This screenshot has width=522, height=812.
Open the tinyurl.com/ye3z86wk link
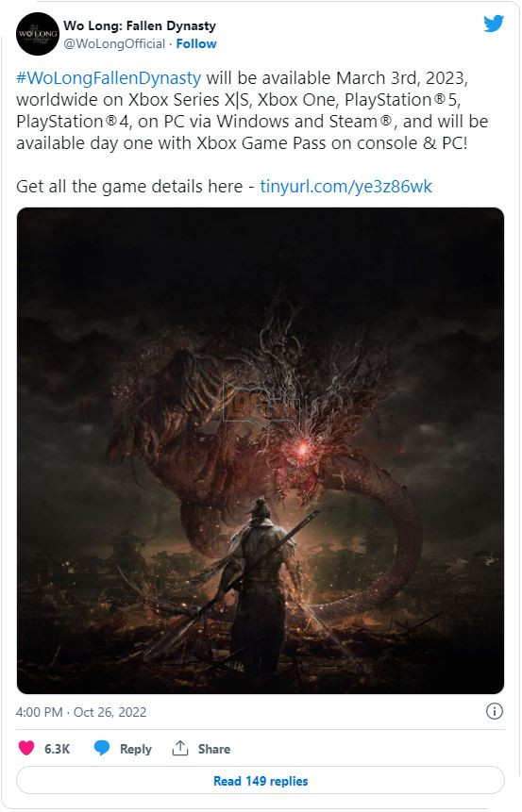[345, 187]
